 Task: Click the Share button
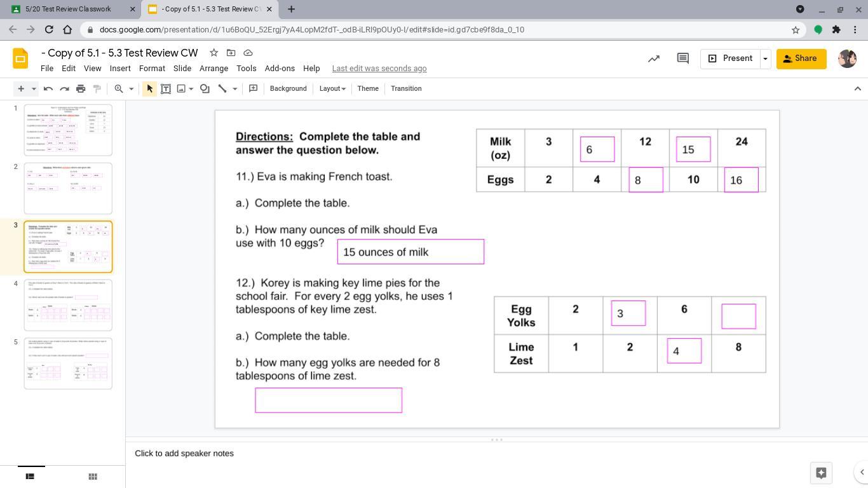801,58
